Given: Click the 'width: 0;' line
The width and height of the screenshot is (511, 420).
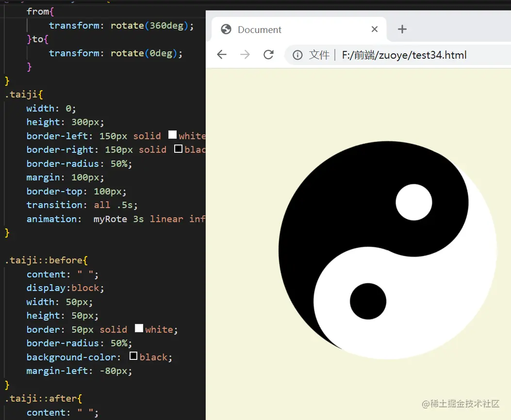Looking at the screenshot, I should 51,109.
